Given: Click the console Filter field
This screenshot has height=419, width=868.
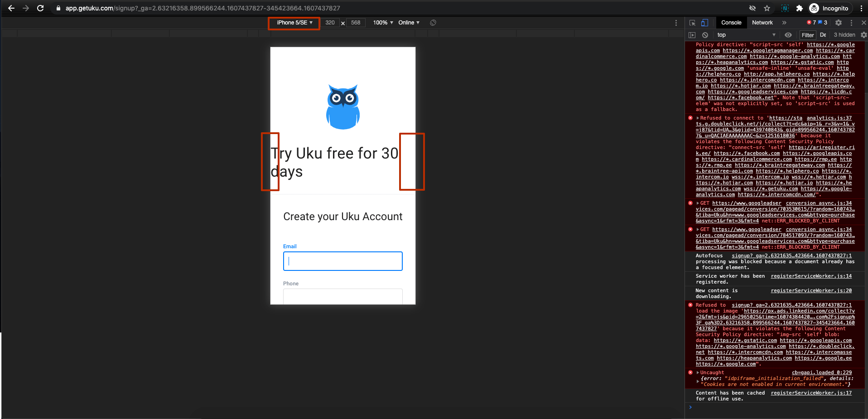Looking at the screenshot, I should click(x=808, y=35).
